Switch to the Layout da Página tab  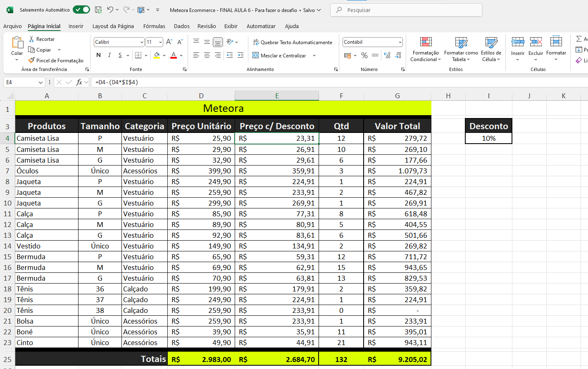tap(113, 26)
